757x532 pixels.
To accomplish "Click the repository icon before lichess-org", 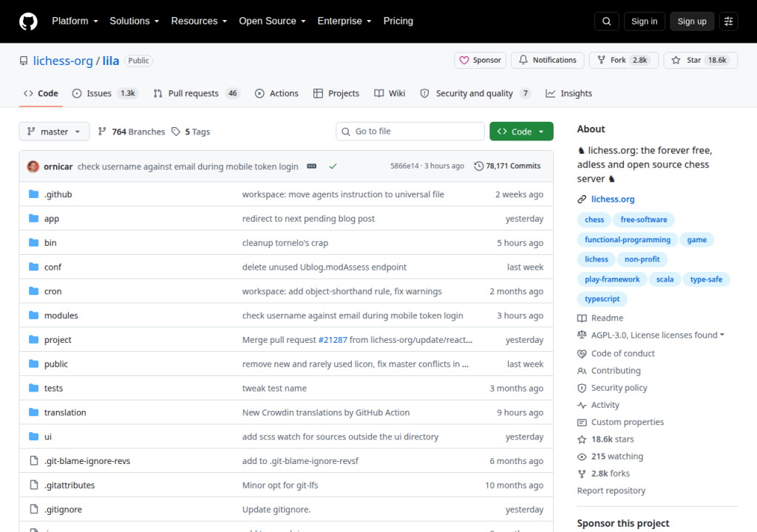I will (x=24, y=61).
